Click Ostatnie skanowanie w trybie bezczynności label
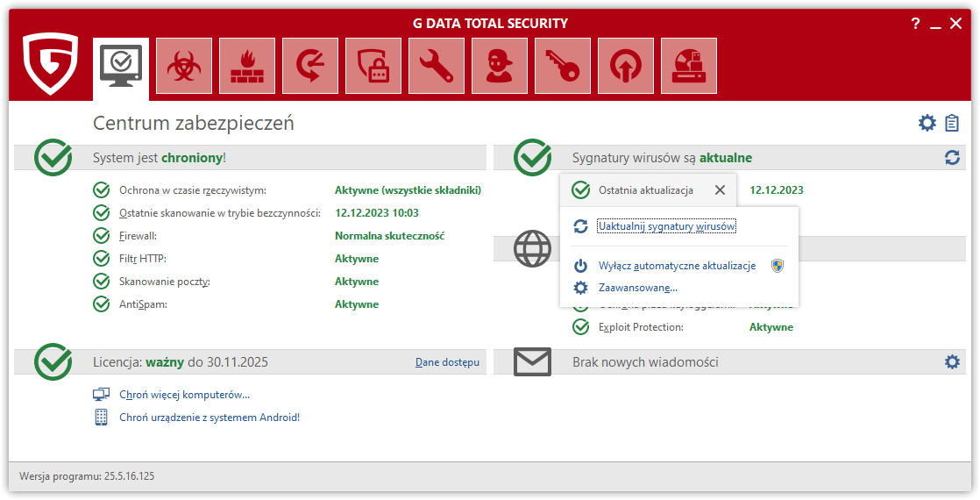Image resolution: width=980 pixels, height=500 pixels. pyautogui.click(x=220, y=213)
